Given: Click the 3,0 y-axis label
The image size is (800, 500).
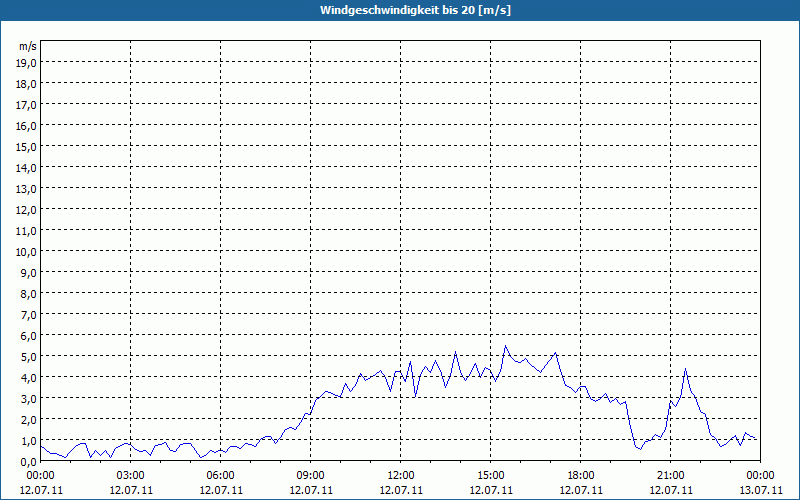Looking at the screenshot, I should click(29, 399).
